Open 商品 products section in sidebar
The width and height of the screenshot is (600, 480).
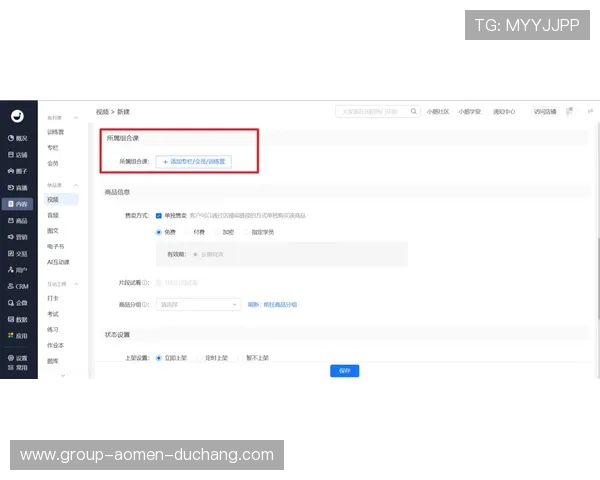click(18, 220)
